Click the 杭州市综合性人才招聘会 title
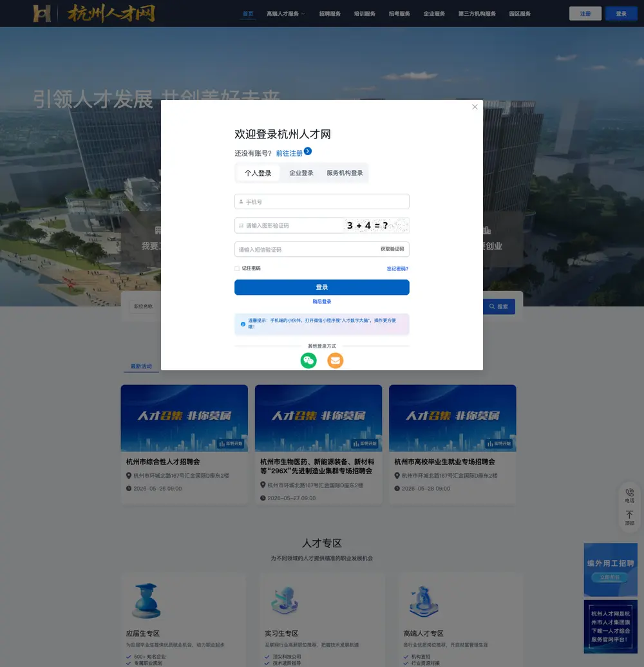Screen dimensions: 644x667 (x=163, y=462)
